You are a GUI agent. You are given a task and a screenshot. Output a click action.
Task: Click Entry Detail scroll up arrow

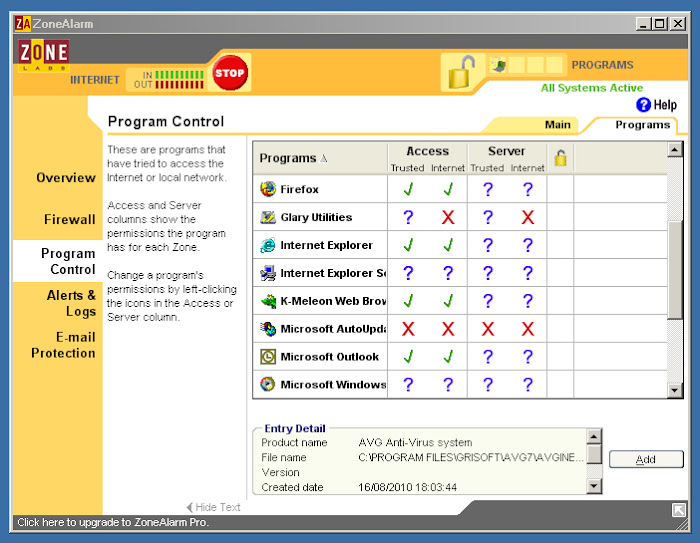click(594, 436)
